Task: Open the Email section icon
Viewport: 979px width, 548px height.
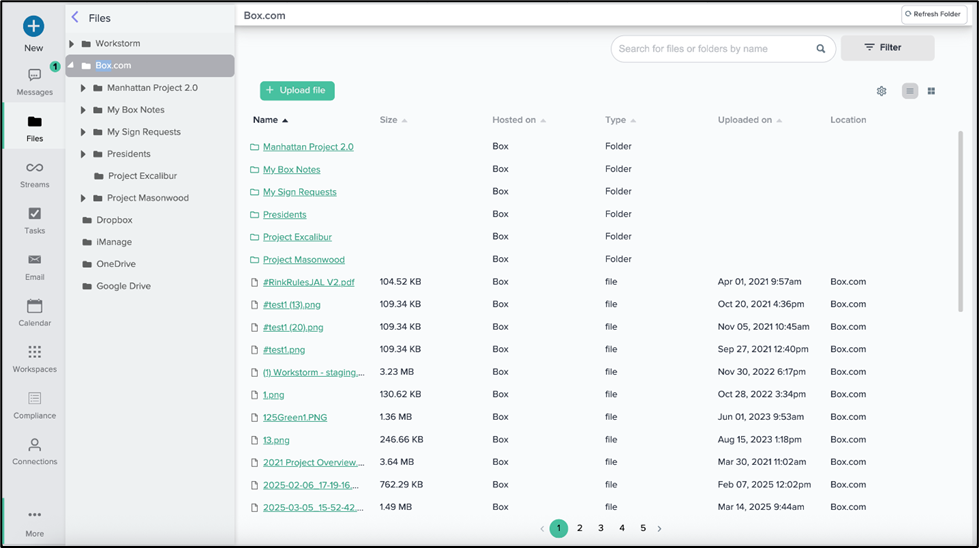Action: [x=34, y=260]
